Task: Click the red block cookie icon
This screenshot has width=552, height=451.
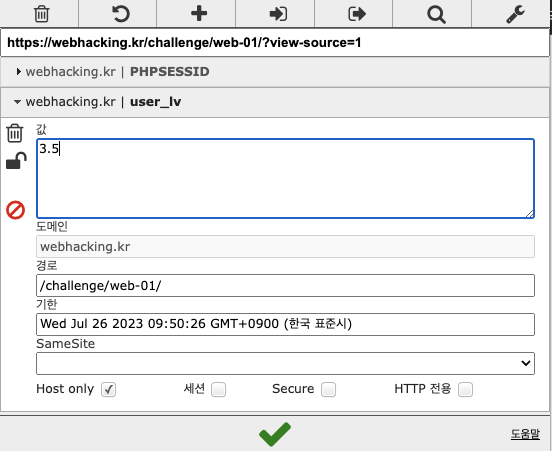Action: coord(15,210)
